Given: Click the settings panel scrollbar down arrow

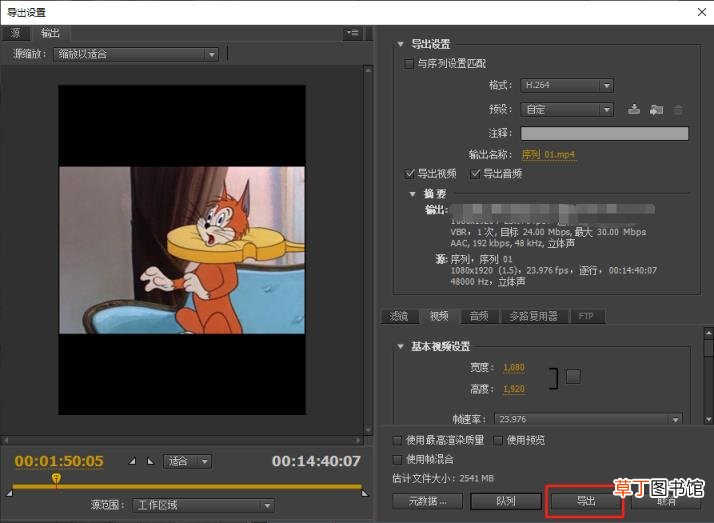Looking at the screenshot, I should click(708, 419).
